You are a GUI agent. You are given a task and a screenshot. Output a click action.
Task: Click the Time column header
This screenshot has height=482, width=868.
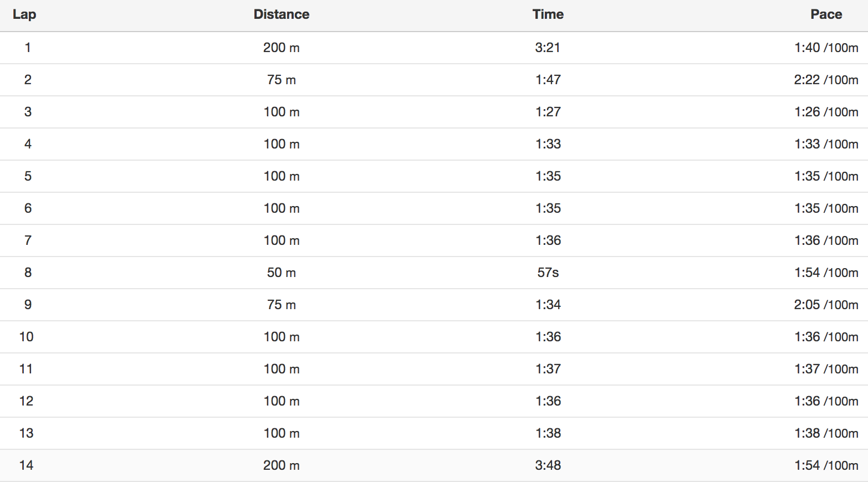(x=548, y=14)
